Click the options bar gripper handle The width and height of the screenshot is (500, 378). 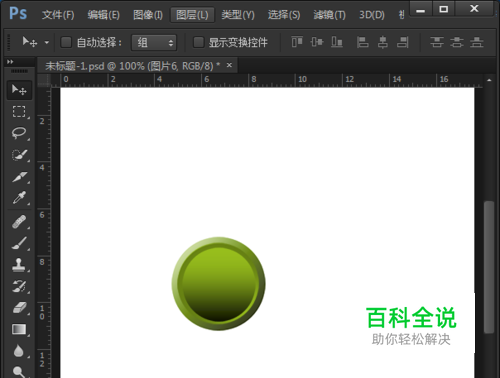[x=9, y=42]
